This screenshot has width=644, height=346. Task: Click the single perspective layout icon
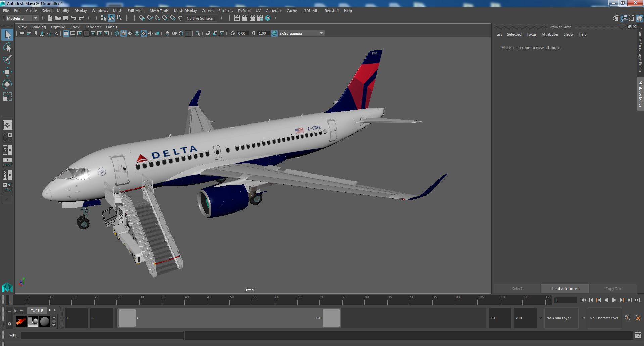point(7,125)
